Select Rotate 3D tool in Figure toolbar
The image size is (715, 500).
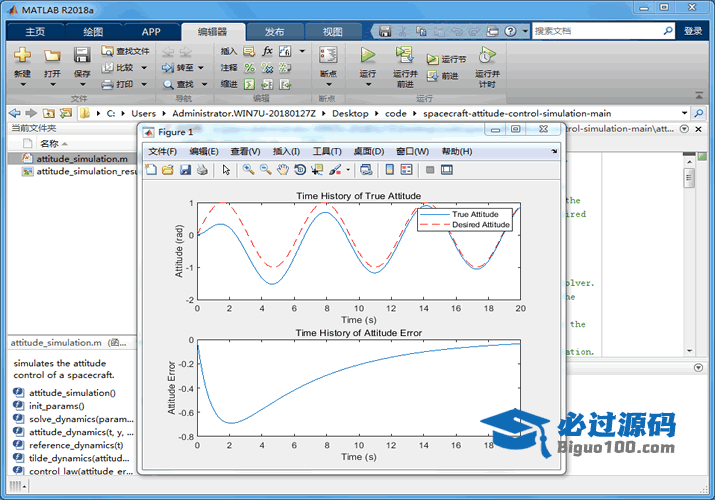click(300, 170)
